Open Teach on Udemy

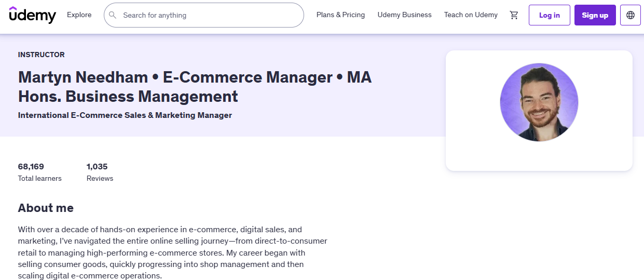tap(471, 15)
